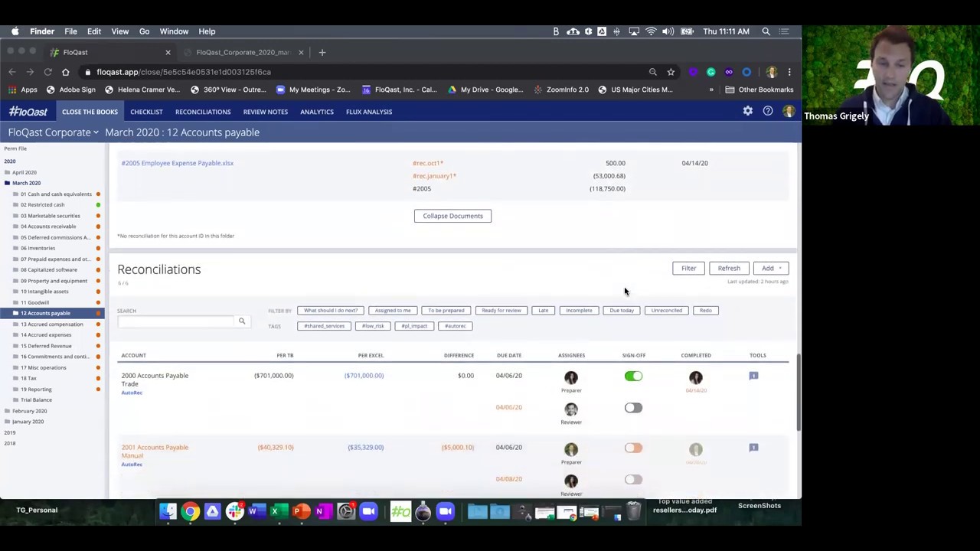980x551 pixels.
Task: Open macOS Spotlight search icon
Action: click(766, 31)
